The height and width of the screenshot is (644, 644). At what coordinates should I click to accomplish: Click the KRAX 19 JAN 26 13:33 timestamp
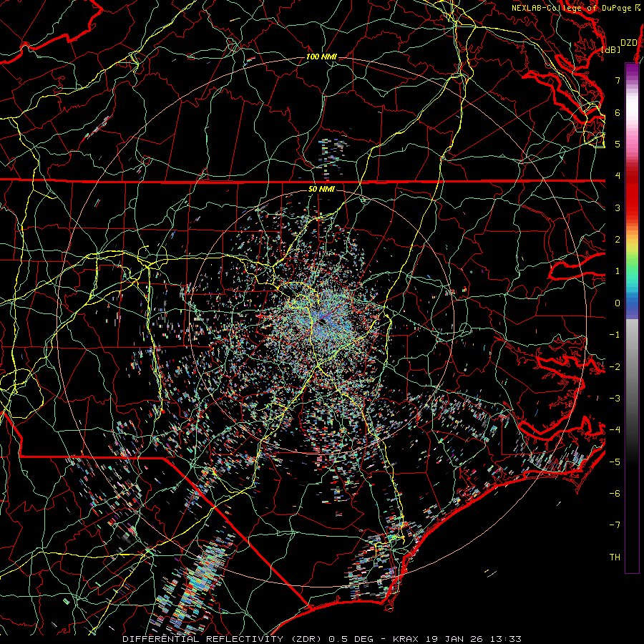coord(457,639)
